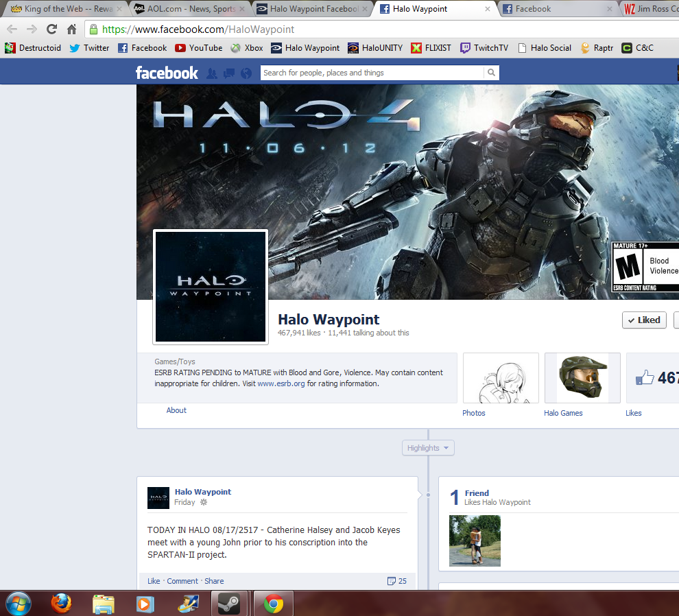Open the Likes thumbs-up tile
The width and height of the screenshot is (679, 616).
click(x=652, y=378)
